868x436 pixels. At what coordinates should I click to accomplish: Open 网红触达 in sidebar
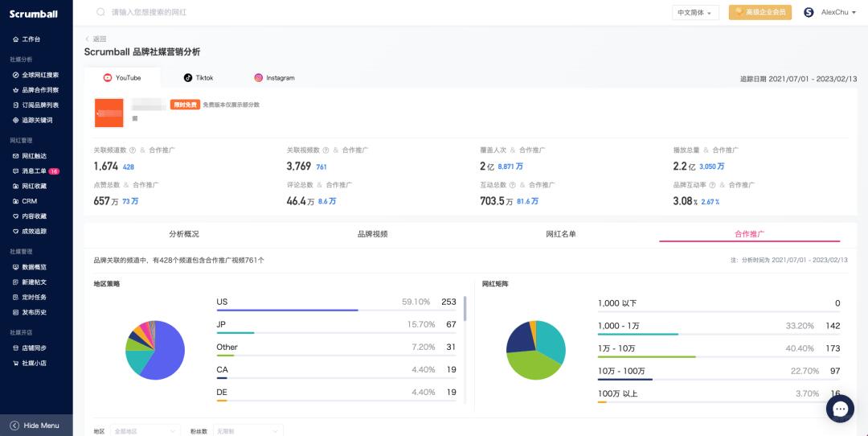(x=29, y=156)
